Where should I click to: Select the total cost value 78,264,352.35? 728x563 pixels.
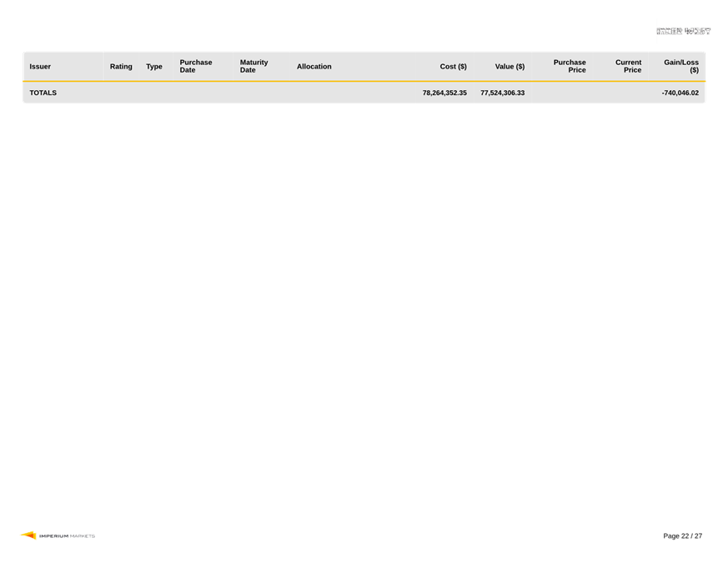click(x=444, y=93)
